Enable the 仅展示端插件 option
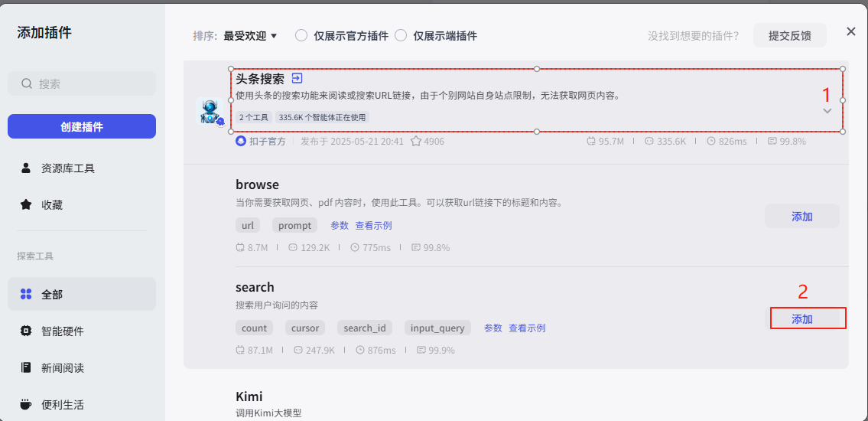The height and width of the screenshot is (421, 868). pyautogui.click(x=401, y=36)
